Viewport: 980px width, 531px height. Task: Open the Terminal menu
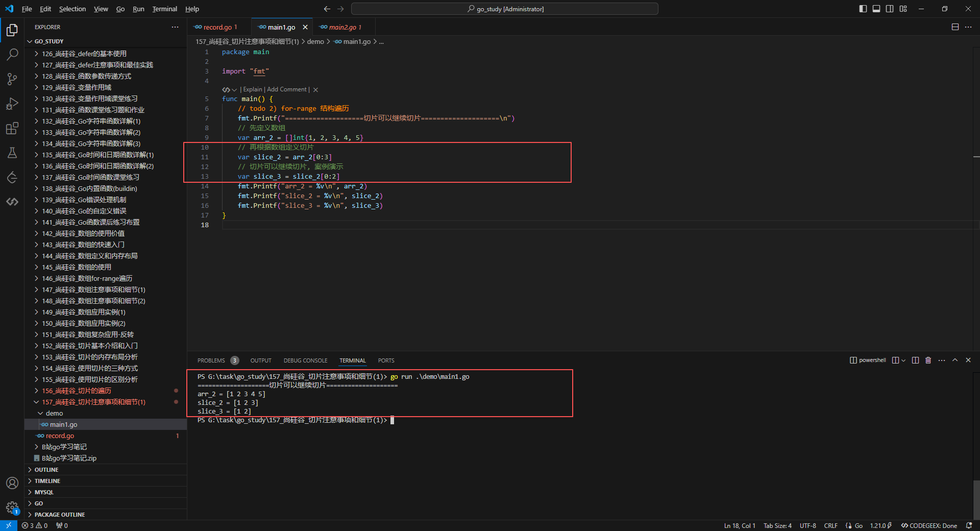click(x=164, y=9)
